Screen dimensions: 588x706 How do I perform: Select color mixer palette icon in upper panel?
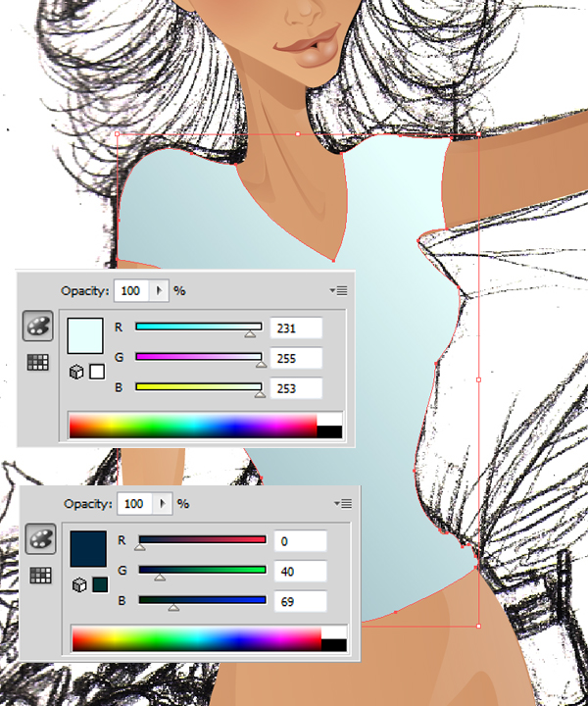38,326
